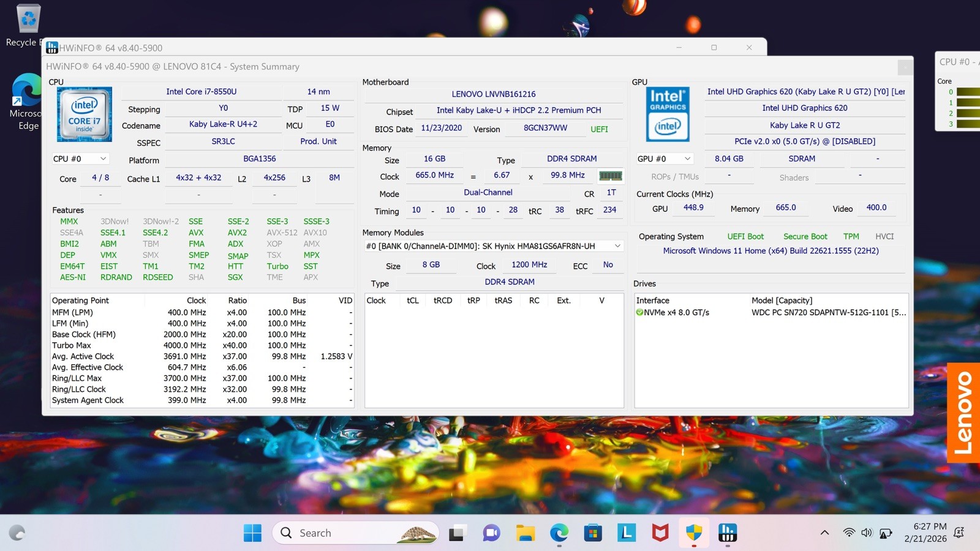Click the 1200 MHz module clock value
Viewport: 980px width, 551px height.
[529, 264]
